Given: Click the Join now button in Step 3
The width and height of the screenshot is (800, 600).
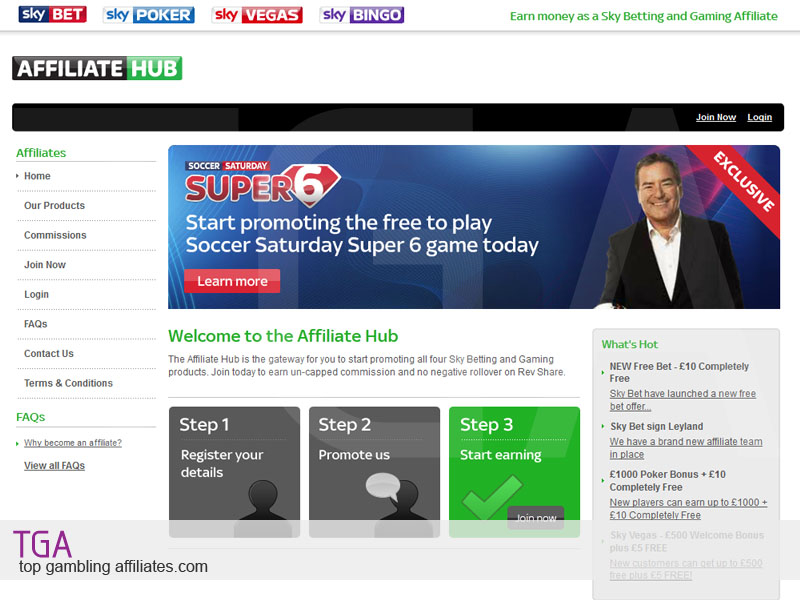Looking at the screenshot, I should pyautogui.click(x=536, y=518).
